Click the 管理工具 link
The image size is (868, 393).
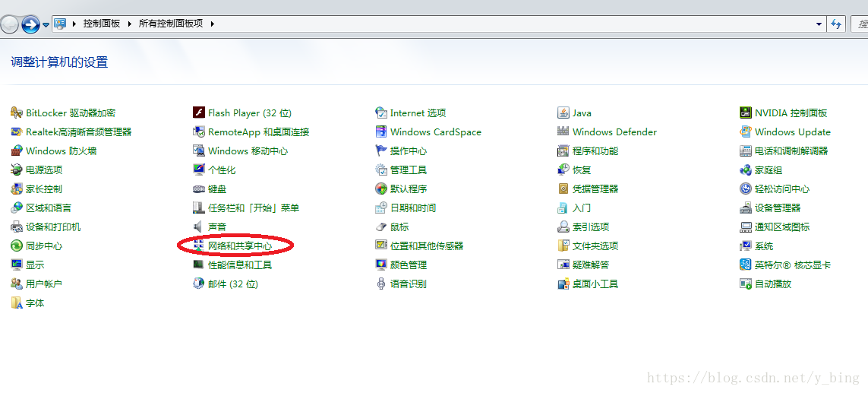pos(409,170)
